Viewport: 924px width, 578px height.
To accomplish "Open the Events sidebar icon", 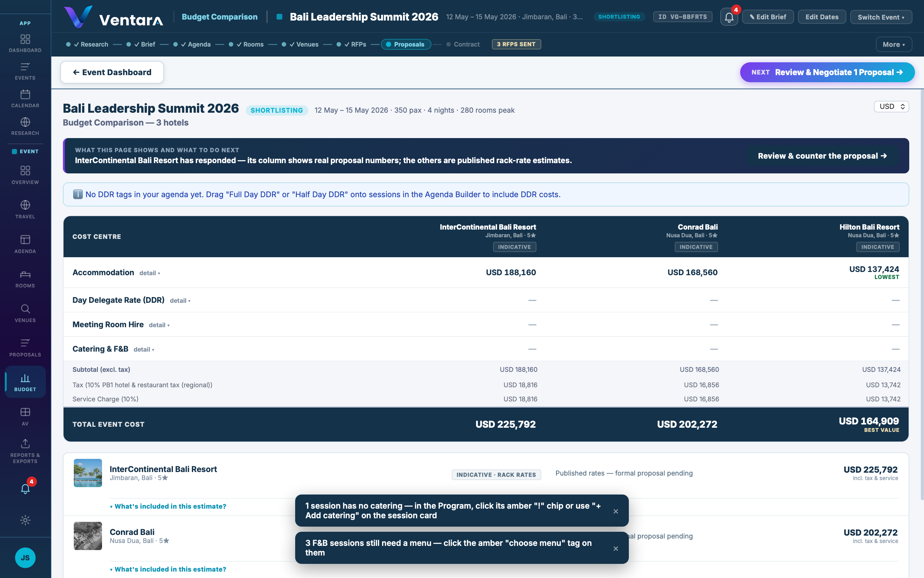I will [25, 71].
